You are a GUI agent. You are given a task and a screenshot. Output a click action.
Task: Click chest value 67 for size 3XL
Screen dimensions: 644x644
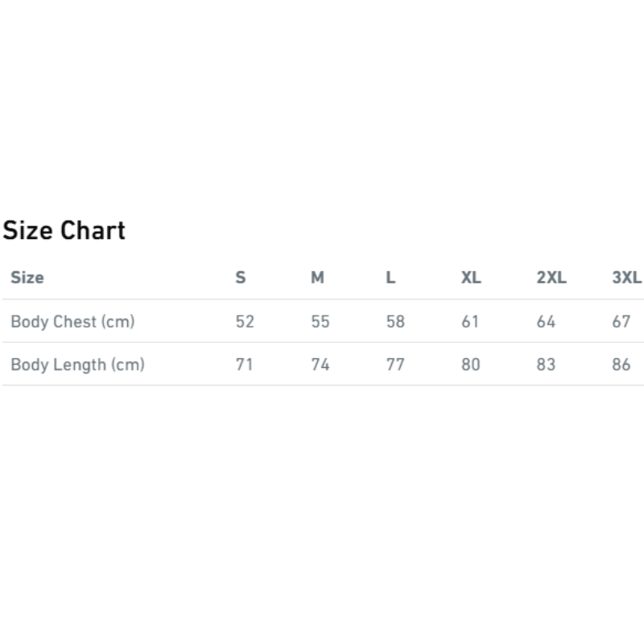coord(621,321)
